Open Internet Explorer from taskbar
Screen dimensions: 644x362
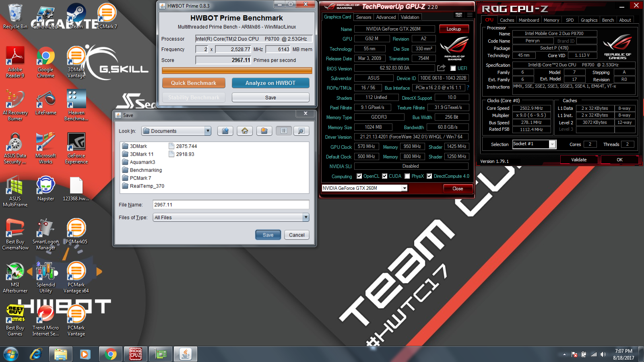click(36, 354)
